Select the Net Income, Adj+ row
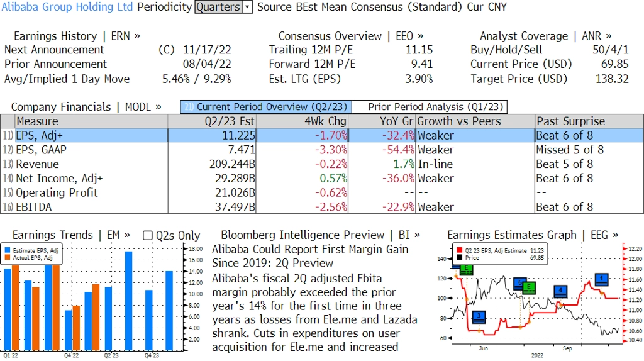This screenshot has height=361, width=644. point(322,179)
